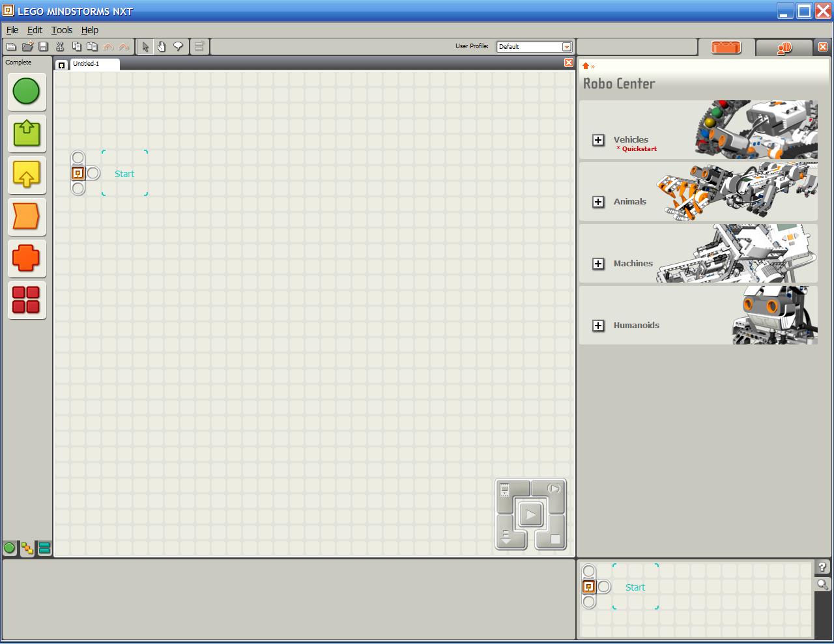The image size is (834, 644).
Task: Click the Animals robot thumbnail image
Action: [737, 191]
